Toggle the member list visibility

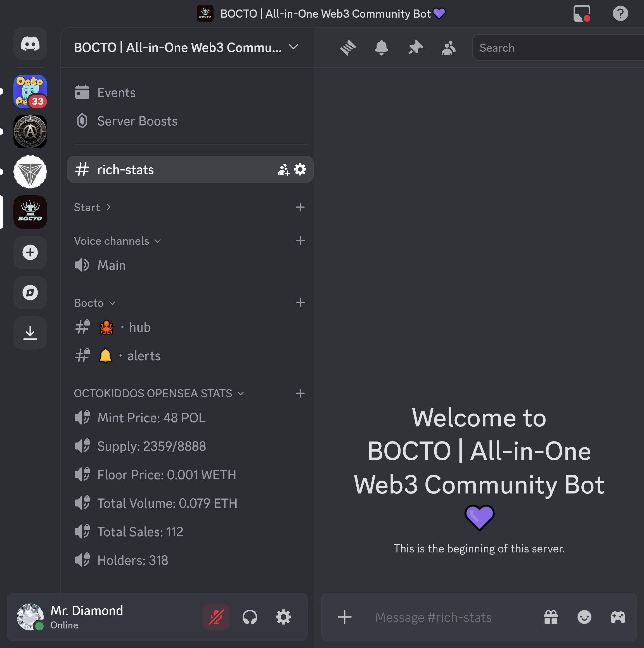[448, 48]
